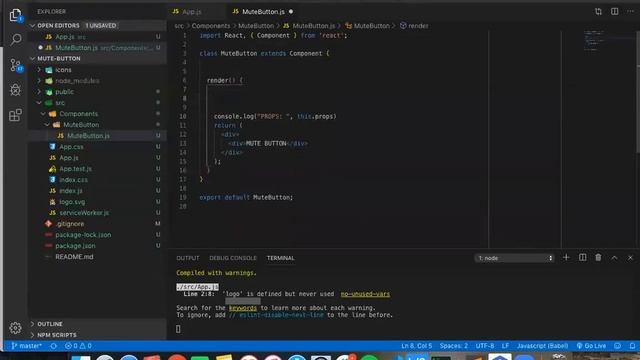Click the Components breadcrumb segment

coord(211,26)
